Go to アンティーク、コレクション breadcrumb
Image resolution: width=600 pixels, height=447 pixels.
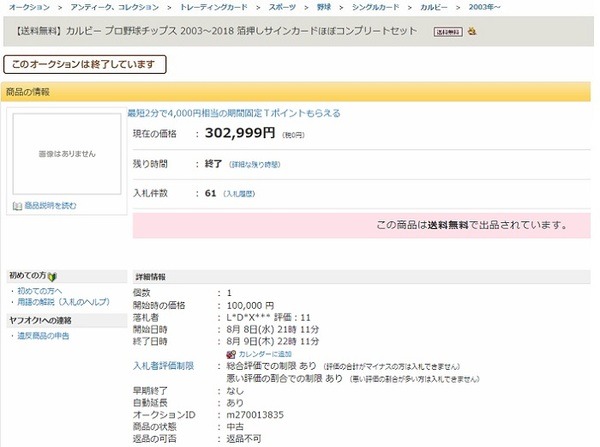coord(114,7)
